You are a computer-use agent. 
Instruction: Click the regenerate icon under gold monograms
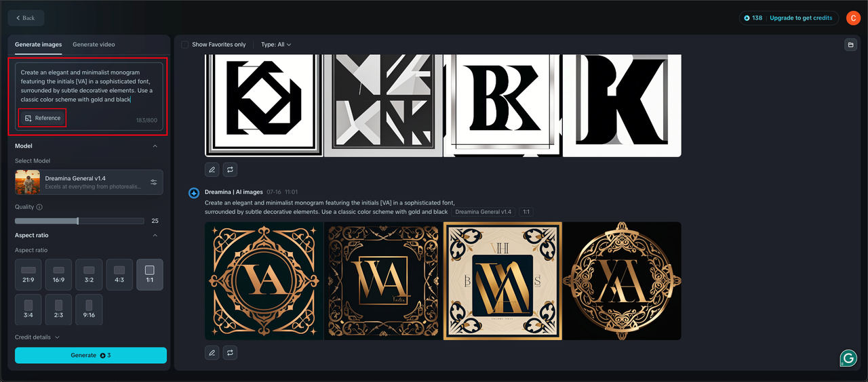click(x=230, y=352)
